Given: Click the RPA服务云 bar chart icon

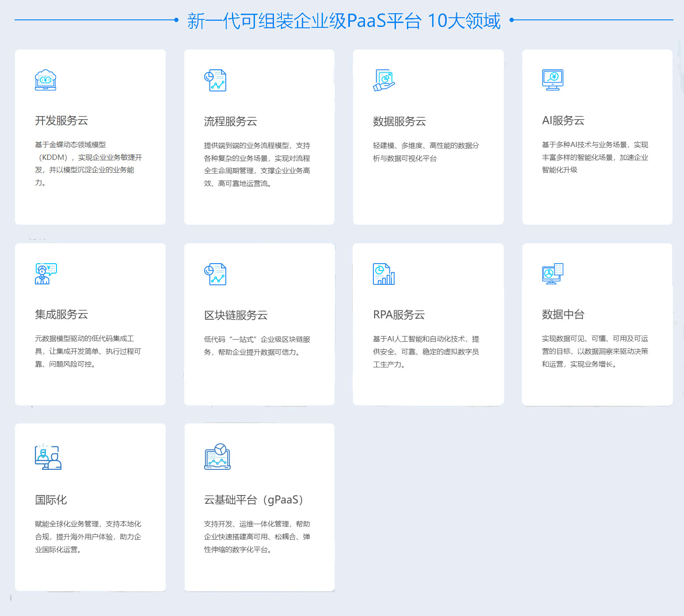Looking at the screenshot, I should 384,274.
